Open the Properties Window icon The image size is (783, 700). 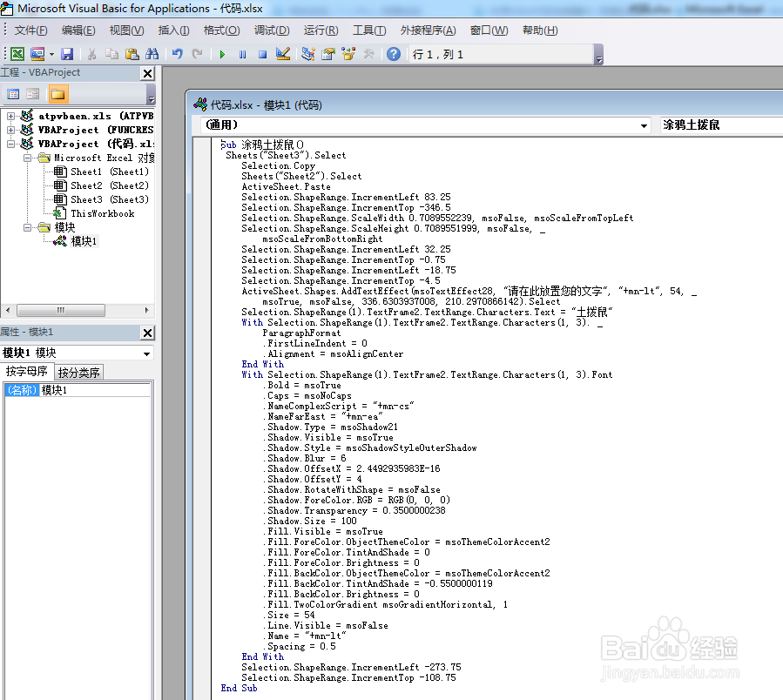tap(328, 54)
